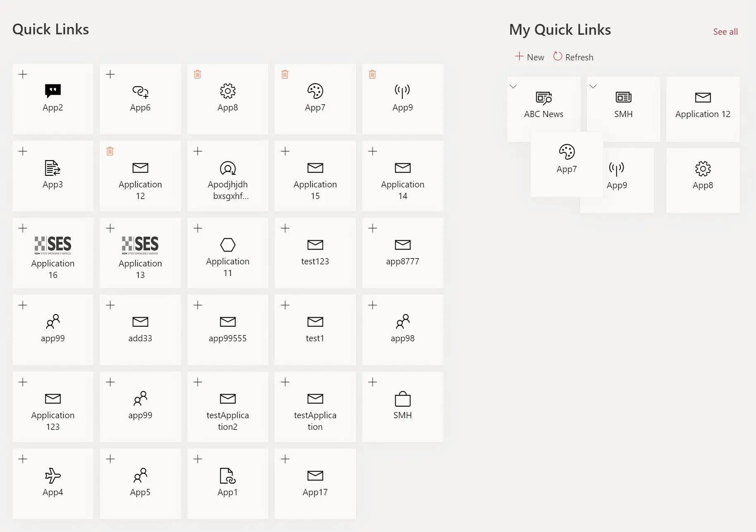
Task: Delete App7 via its trash icon
Action: coord(285,74)
